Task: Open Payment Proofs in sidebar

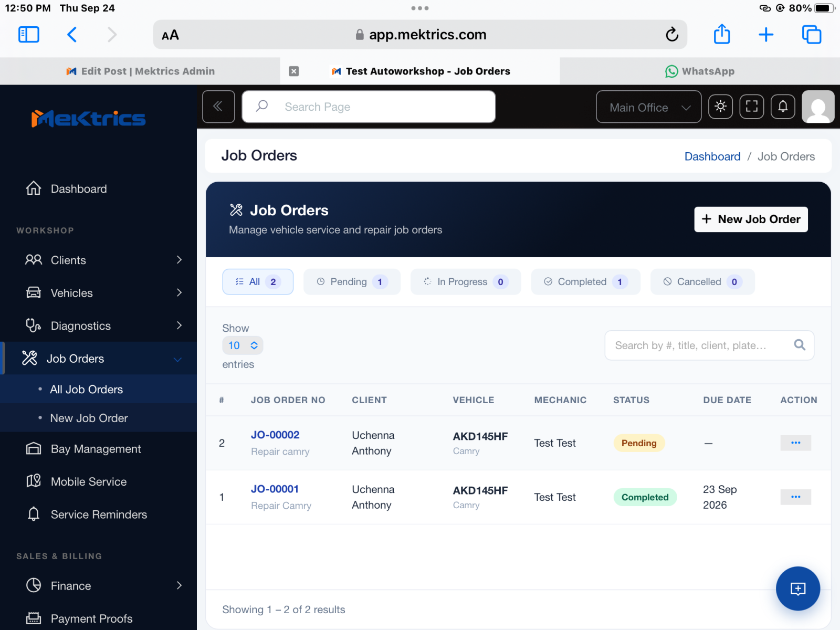Action: coord(98,618)
